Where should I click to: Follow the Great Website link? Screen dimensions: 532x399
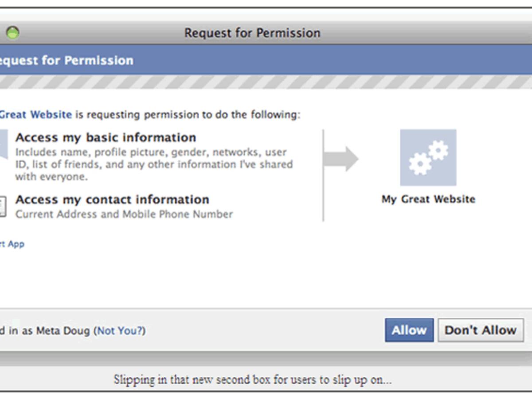35,114
